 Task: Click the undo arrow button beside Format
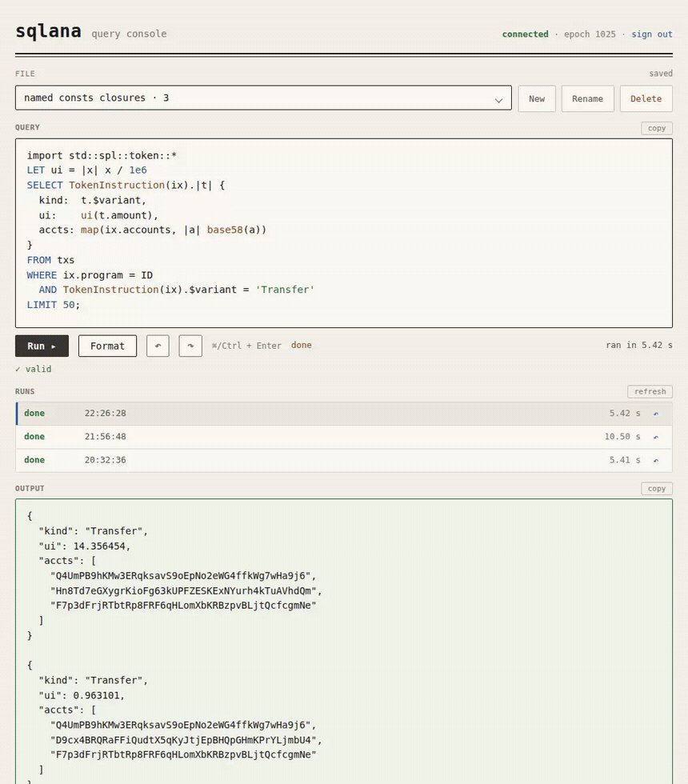pyautogui.click(x=158, y=346)
